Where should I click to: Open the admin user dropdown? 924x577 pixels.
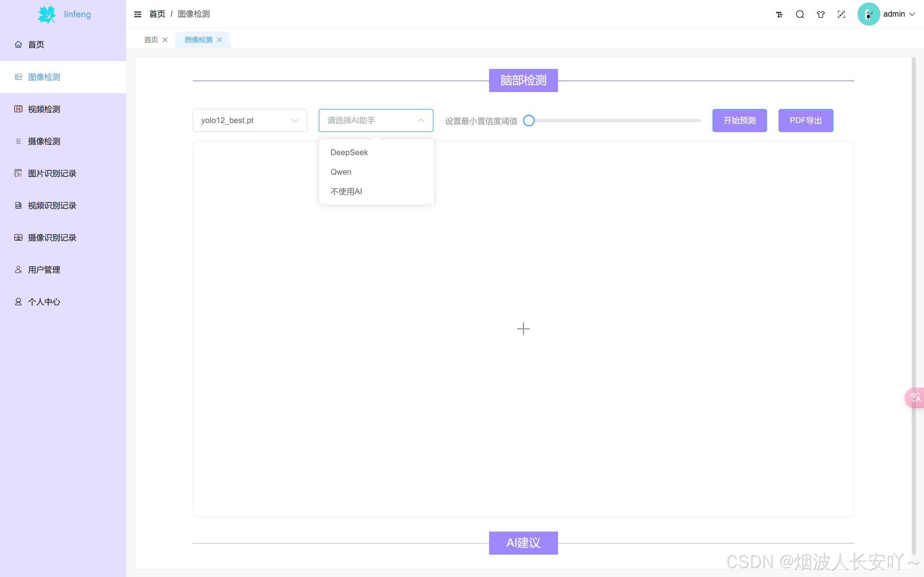898,14
